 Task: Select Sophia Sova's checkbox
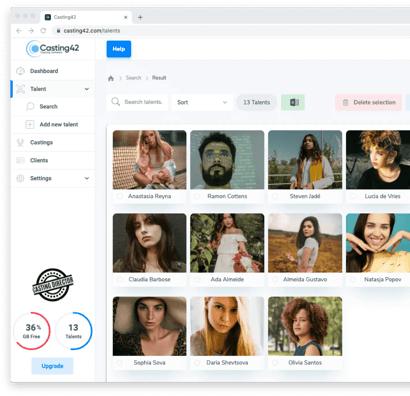pos(120,363)
